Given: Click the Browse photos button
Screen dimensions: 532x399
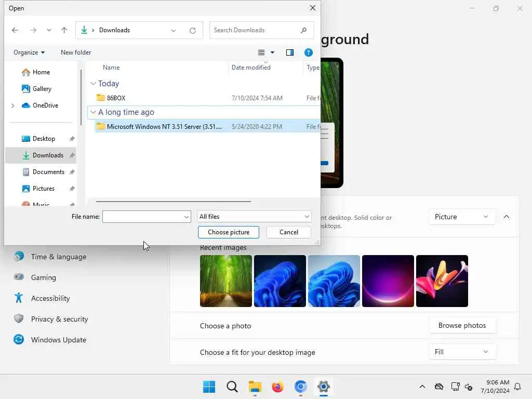Looking at the screenshot, I should [x=462, y=325].
